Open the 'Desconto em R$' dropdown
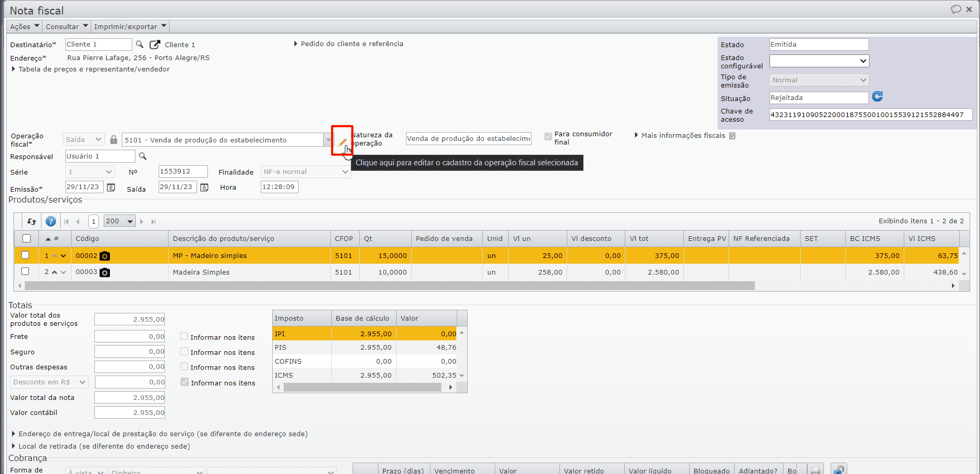Image resolution: width=980 pixels, height=474 pixels. 49,382
